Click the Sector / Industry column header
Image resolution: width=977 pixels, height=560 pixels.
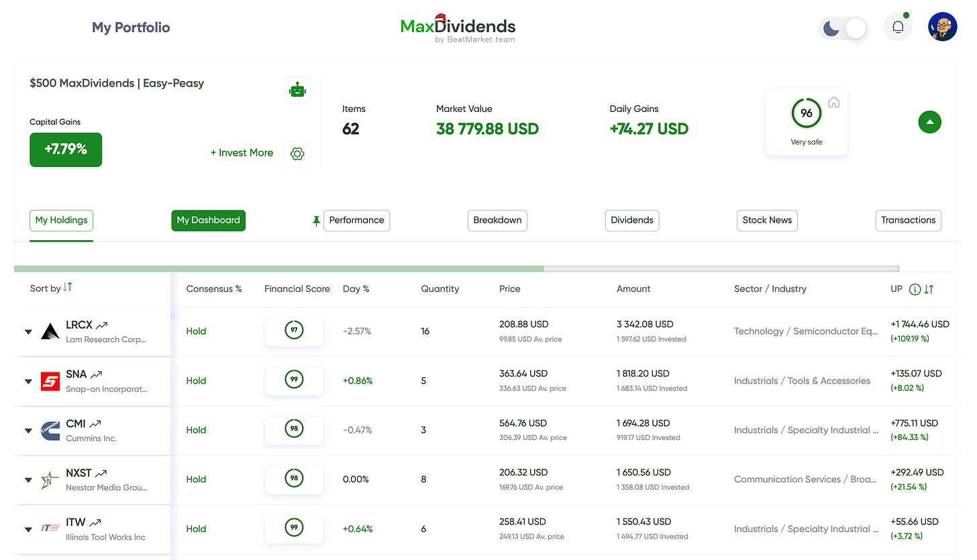click(x=770, y=289)
